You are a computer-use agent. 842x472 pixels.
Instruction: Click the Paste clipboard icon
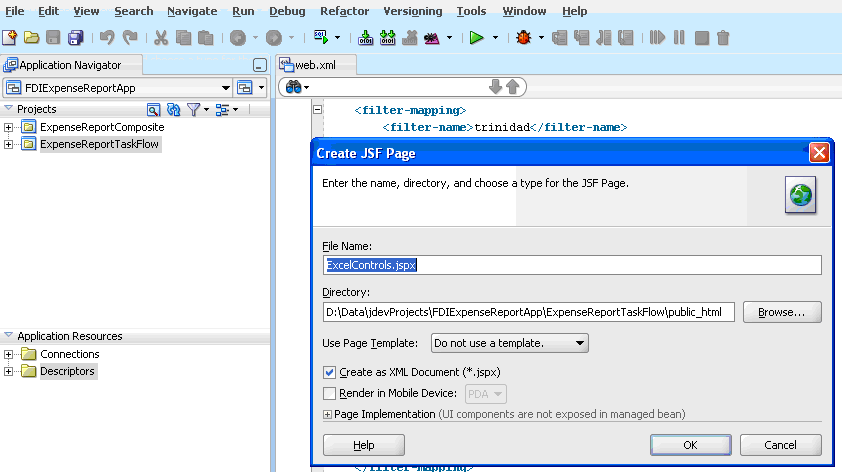pyautogui.click(x=206, y=38)
